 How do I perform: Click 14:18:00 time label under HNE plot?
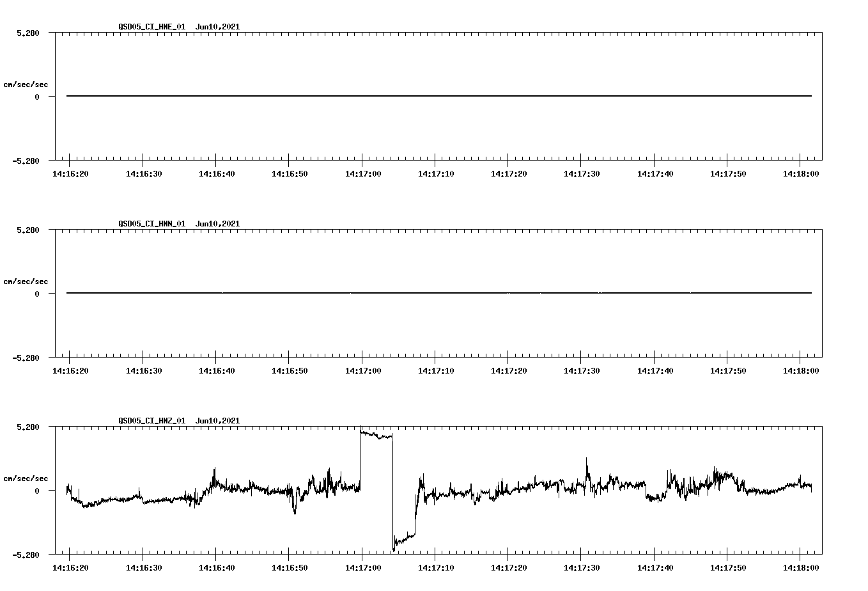click(800, 173)
